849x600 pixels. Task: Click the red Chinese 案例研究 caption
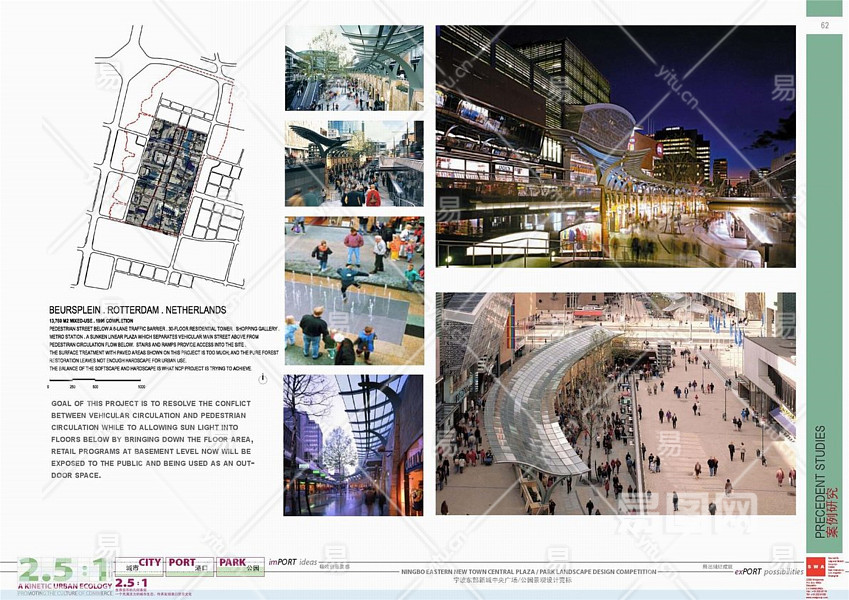pyautogui.click(x=833, y=513)
